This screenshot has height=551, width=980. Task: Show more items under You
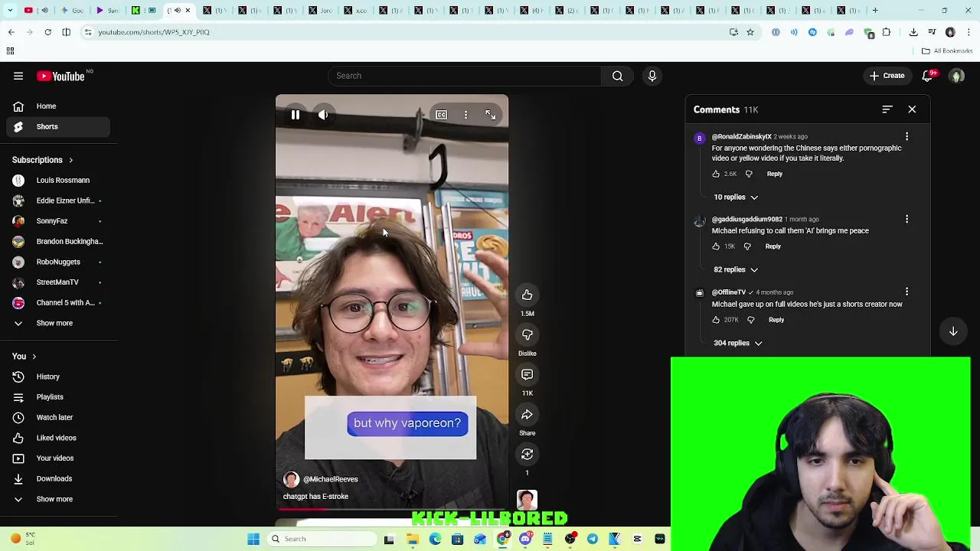pyautogui.click(x=58, y=499)
